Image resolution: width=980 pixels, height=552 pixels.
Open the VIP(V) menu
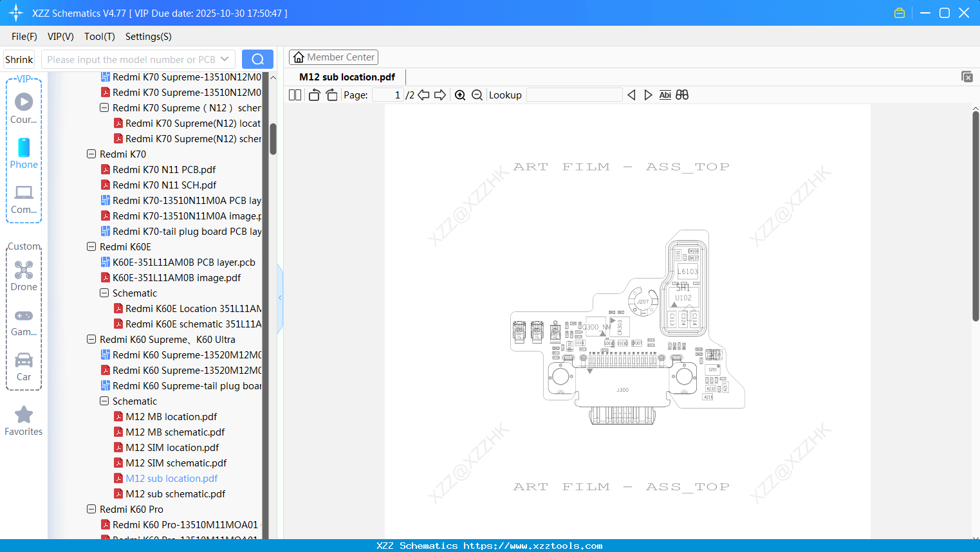(60, 37)
